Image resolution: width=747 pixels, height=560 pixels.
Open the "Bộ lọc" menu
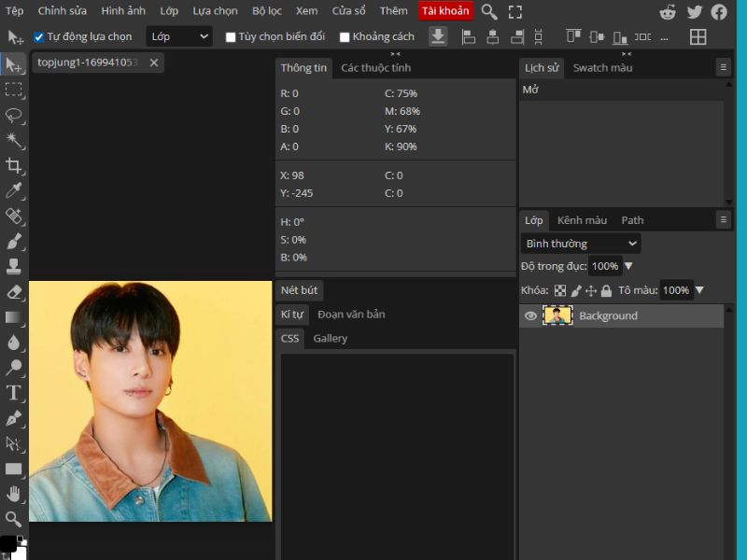pyautogui.click(x=267, y=11)
